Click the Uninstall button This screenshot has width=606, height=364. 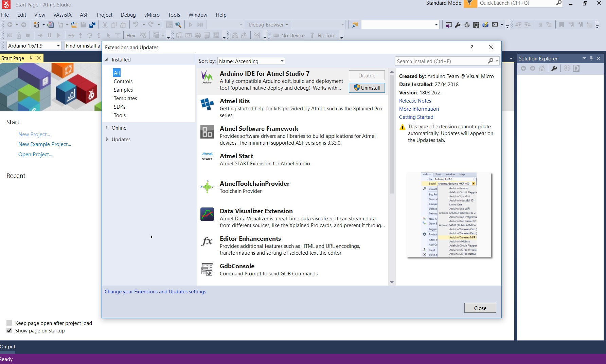367,88
